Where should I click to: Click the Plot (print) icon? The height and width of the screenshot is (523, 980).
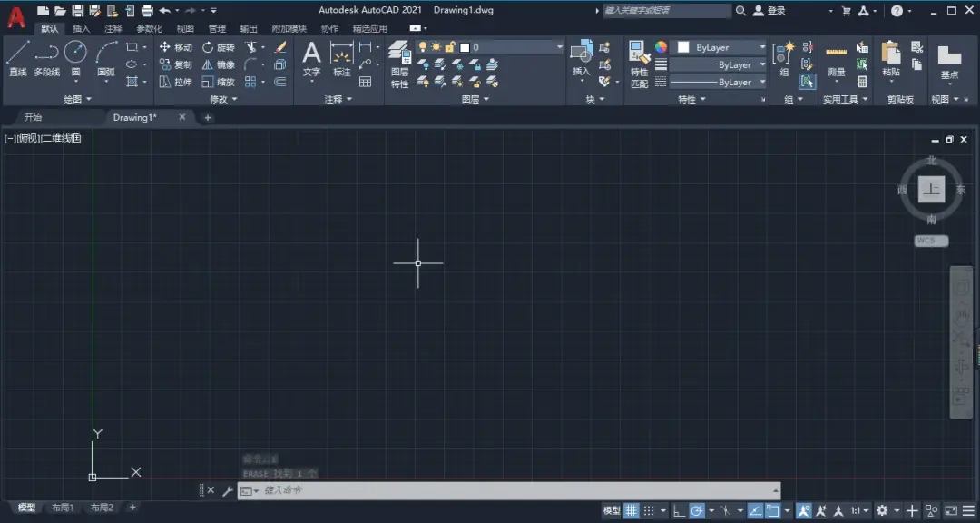coord(147,11)
